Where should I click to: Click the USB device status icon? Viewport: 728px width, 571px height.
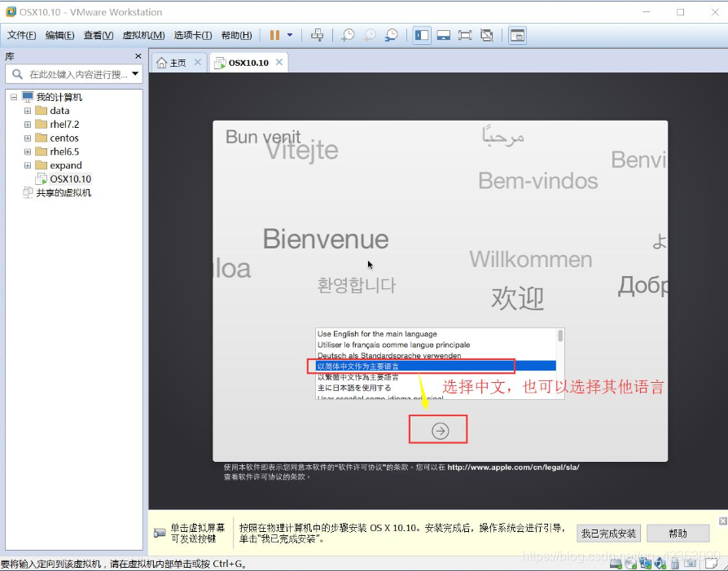pos(675,564)
